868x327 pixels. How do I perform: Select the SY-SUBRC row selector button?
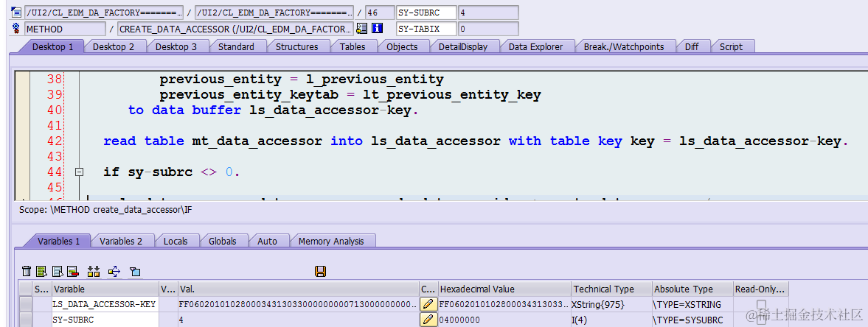tap(26, 319)
